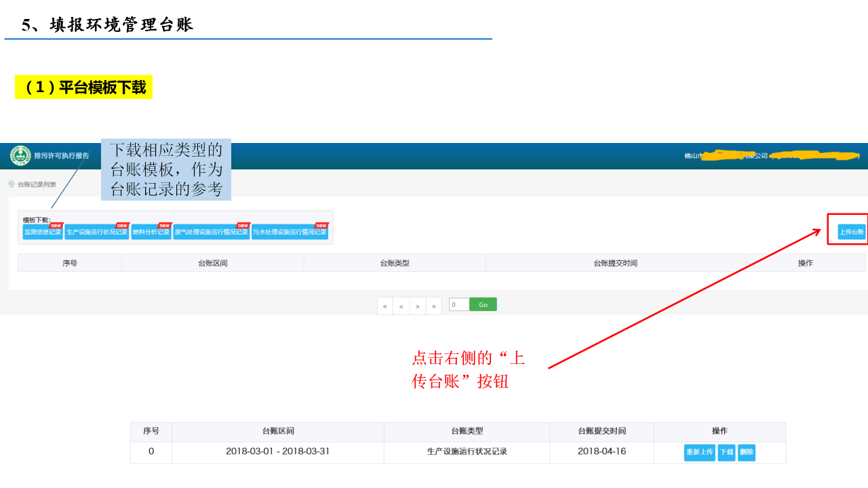Jump to last page with » button
Viewport: 868px width, 488px height.
click(433, 306)
